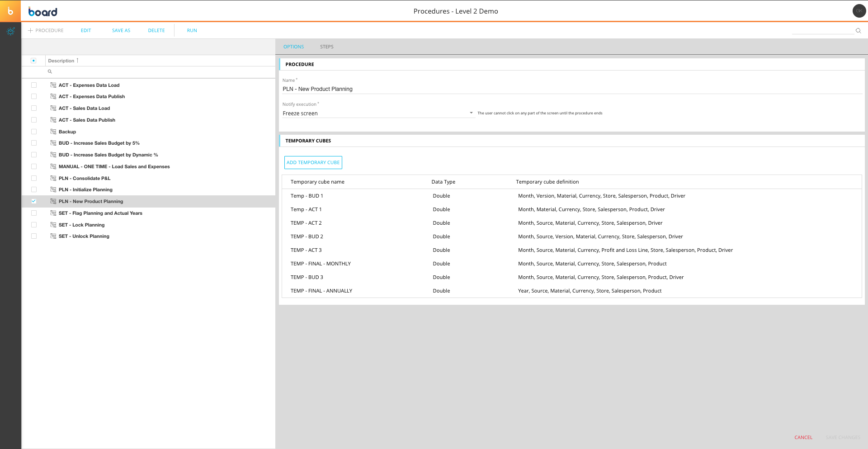Image resolution: width=868 pixels, height=449 pixels.
Task: Switch to the Steps tab
Action: (326, 47)
